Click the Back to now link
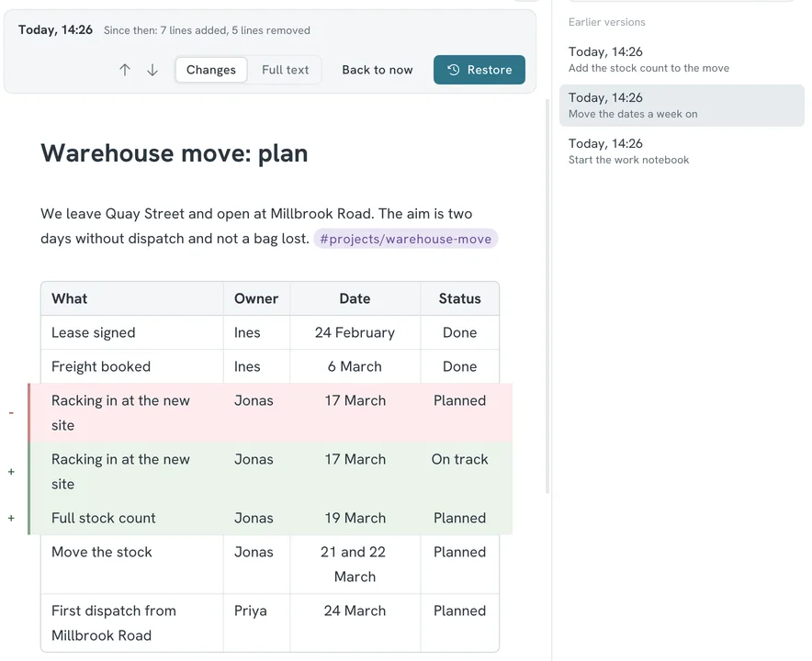Screen dimensions: 812x661 pyautogui.click(x=377, y=70)
